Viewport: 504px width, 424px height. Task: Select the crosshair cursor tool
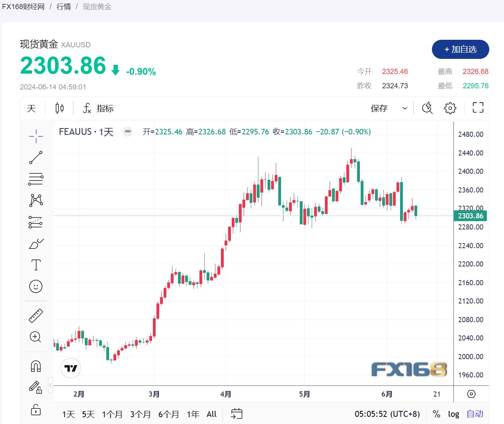point(36,136)
